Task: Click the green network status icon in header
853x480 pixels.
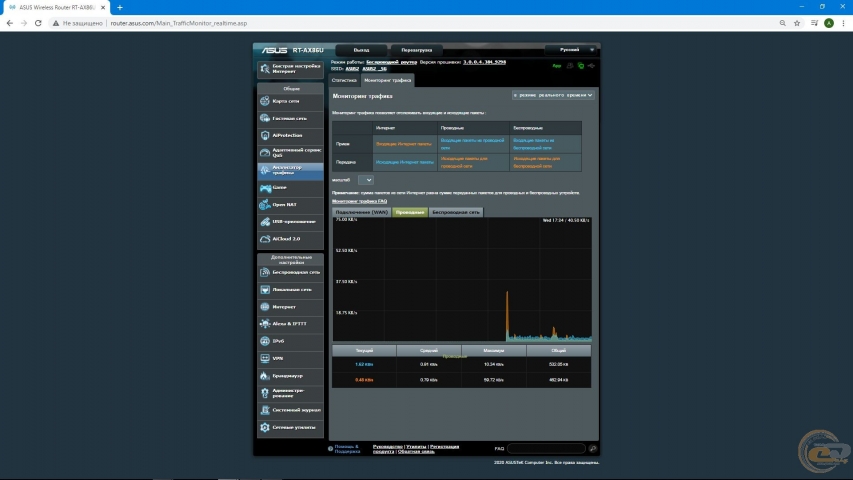Action: (x=581, y=66)
